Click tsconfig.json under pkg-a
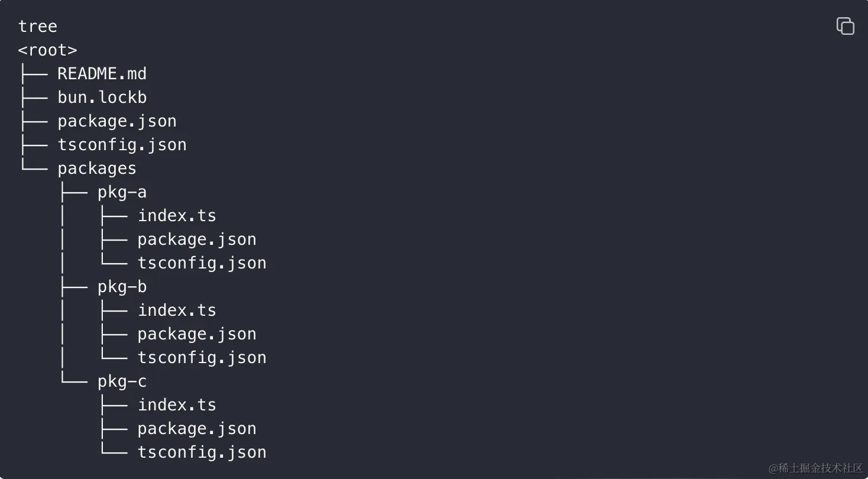This screenshot has height=479, width=868. pos(202,263)
